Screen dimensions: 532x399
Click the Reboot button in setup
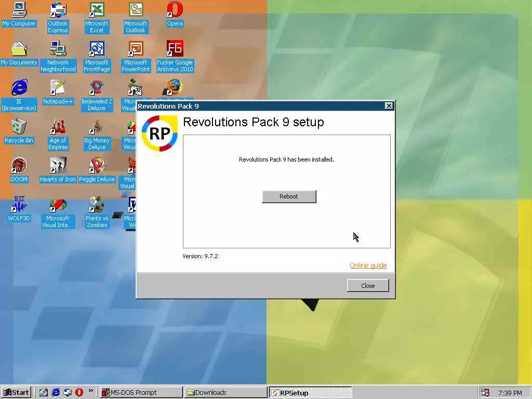coord(289,196)
